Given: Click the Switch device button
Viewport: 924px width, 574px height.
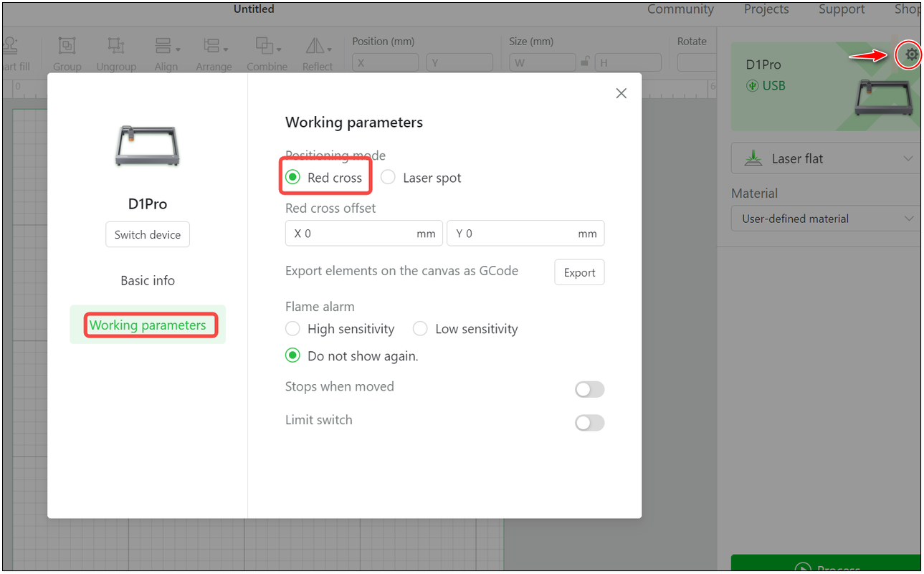Looking at the screenshot, I should click(147, 234).
